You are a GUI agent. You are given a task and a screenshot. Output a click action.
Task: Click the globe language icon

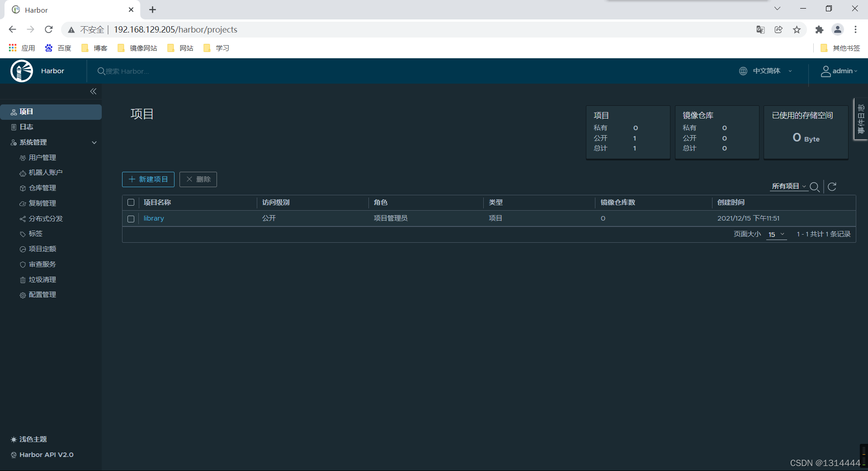click(x=743, y=71)
